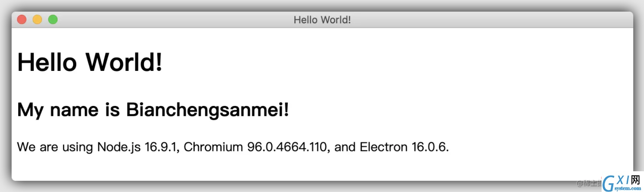Maximize the window using the green button
The height and width of the screenshot is (192, 644).
tap(53, 19)
